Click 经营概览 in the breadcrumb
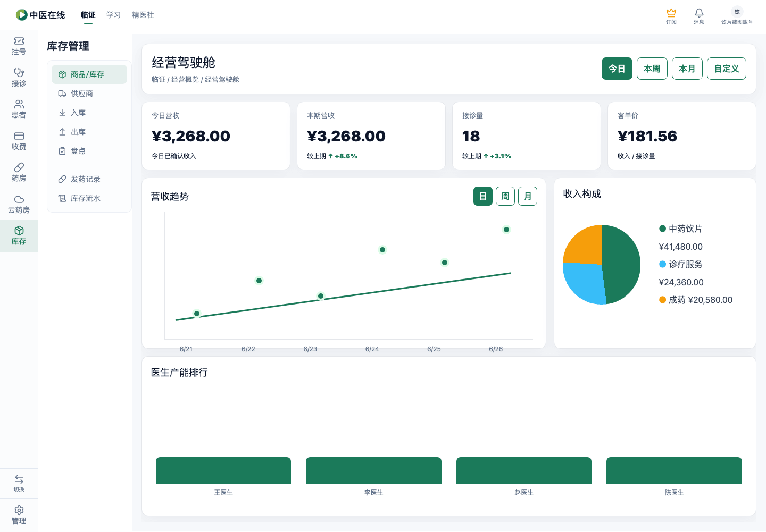Image resolution: width=766 pixels, height=532 pixels. [185, 79]
